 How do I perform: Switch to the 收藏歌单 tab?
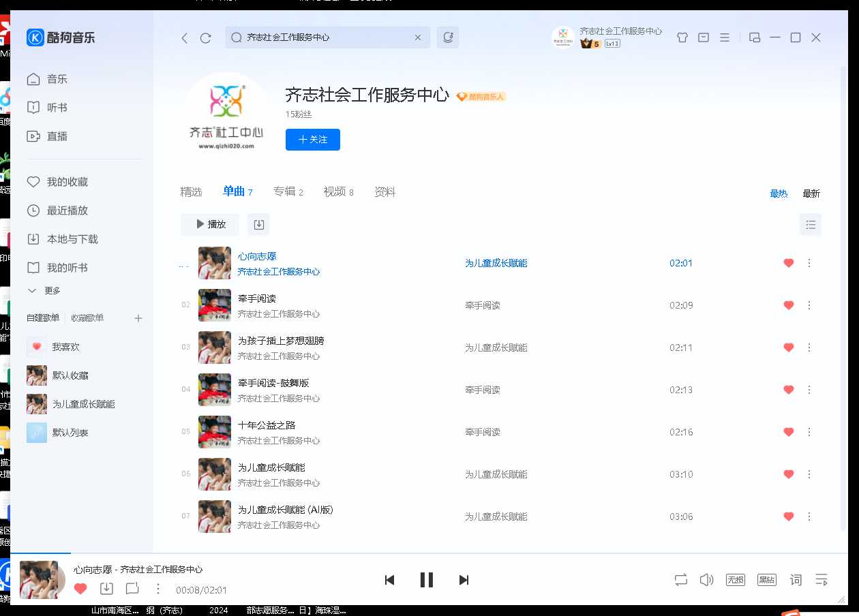click(x=87, y=318)
